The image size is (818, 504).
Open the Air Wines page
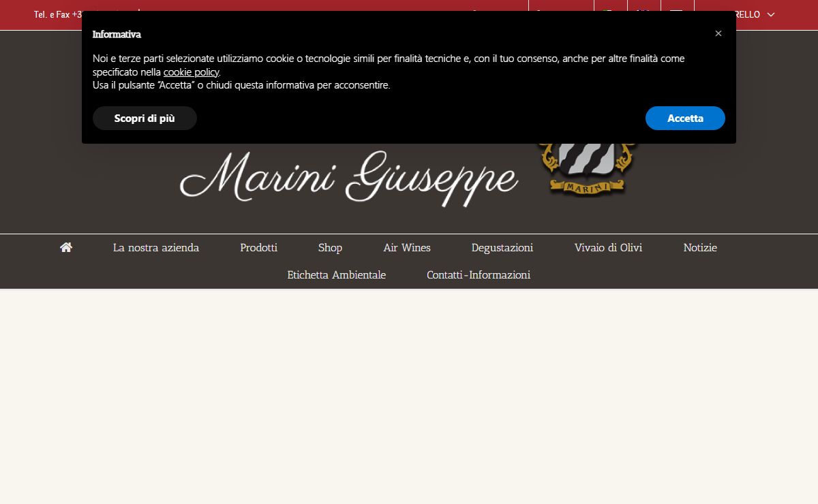coord(407,248)
